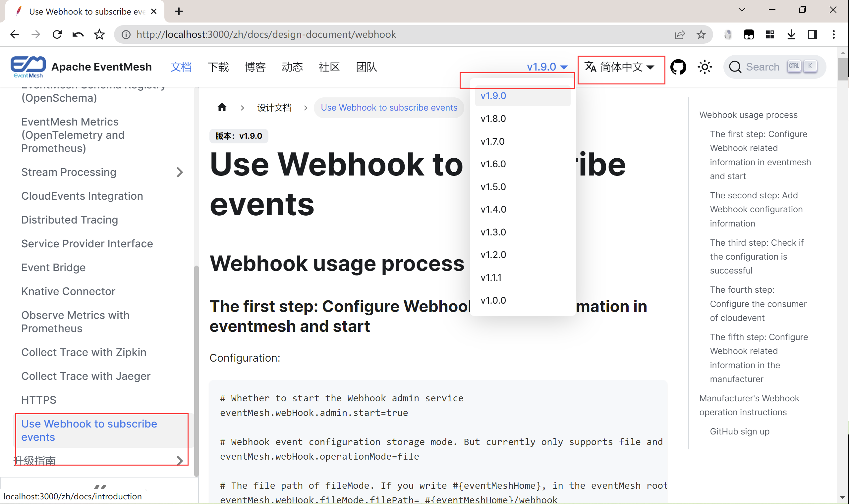Open browser downloads icon
The image size is (849, 504).
[x=791, y=34]
